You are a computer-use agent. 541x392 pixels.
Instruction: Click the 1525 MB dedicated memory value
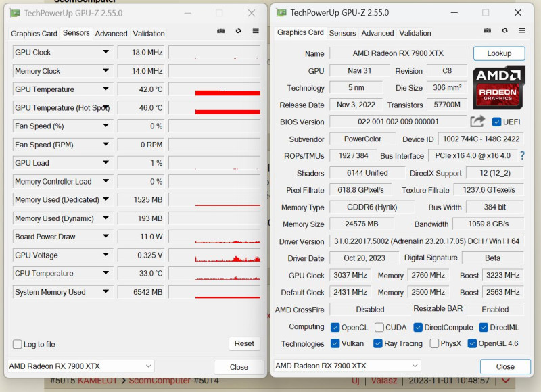point(141,199)
